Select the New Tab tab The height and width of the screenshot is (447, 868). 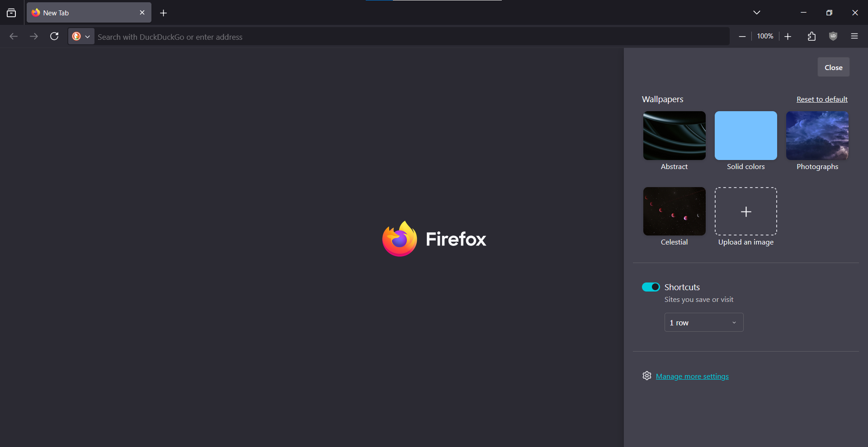[89, 13]
